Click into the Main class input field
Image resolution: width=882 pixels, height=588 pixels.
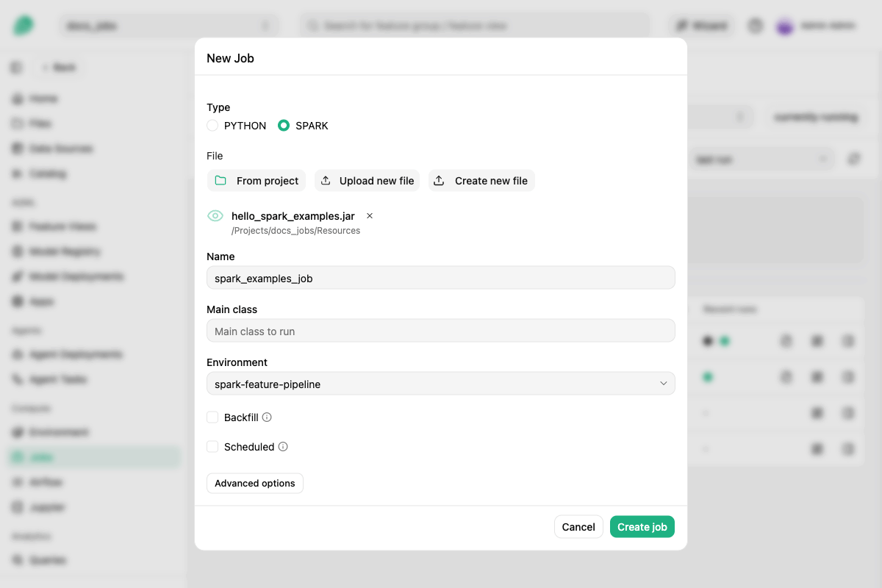[441, 331]
